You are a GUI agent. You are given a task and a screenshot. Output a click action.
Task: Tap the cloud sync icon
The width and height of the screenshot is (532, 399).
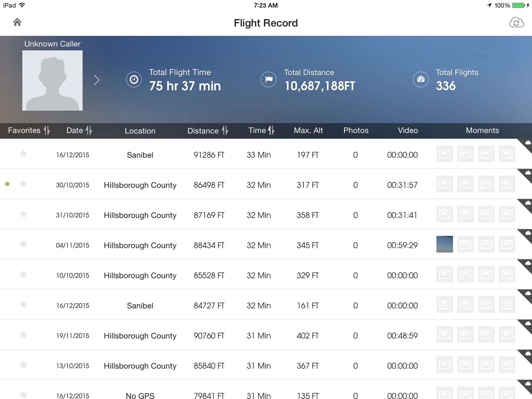coord(516,22)
